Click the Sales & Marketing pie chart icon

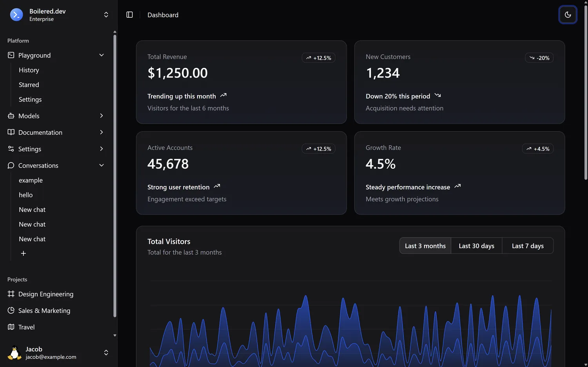point(11,311)
